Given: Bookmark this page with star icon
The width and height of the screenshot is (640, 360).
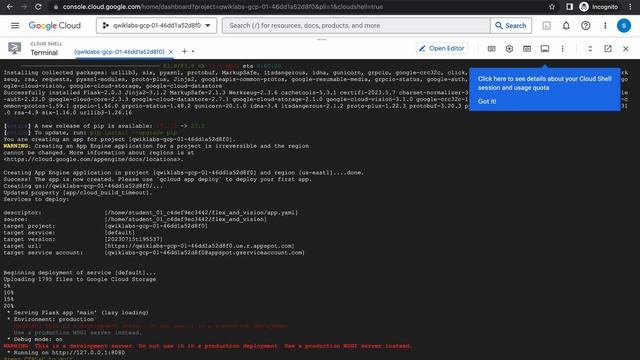Looking at the screenshot, I should tap(552, 7).
